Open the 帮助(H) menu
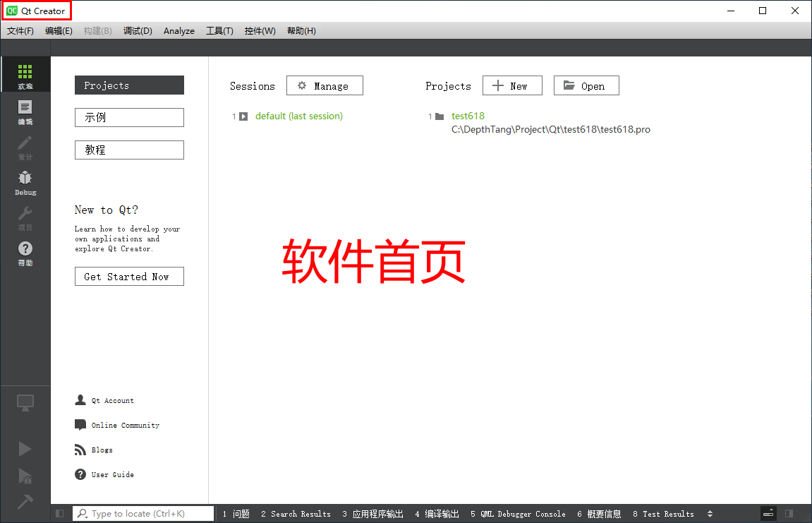Viewport: 812px width, 523px height. (x=301, y=30)
